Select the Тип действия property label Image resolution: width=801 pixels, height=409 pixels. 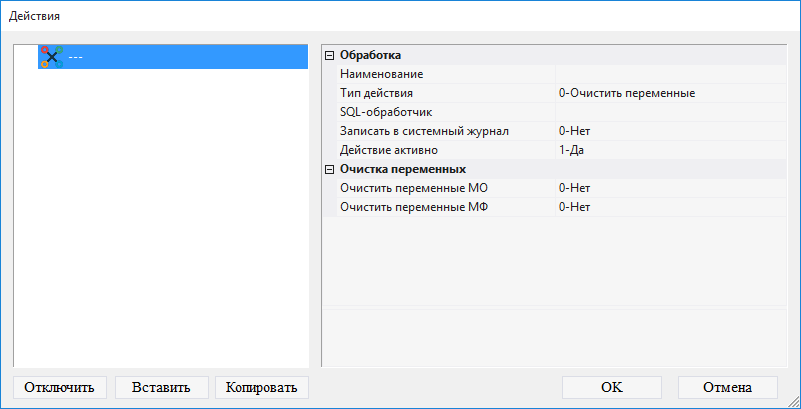[376, 93]
